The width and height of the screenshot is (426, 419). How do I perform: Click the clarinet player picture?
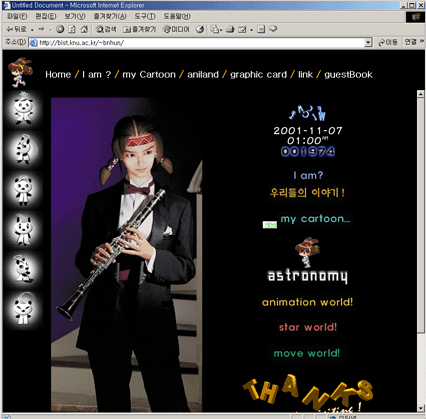coord(127,255)
